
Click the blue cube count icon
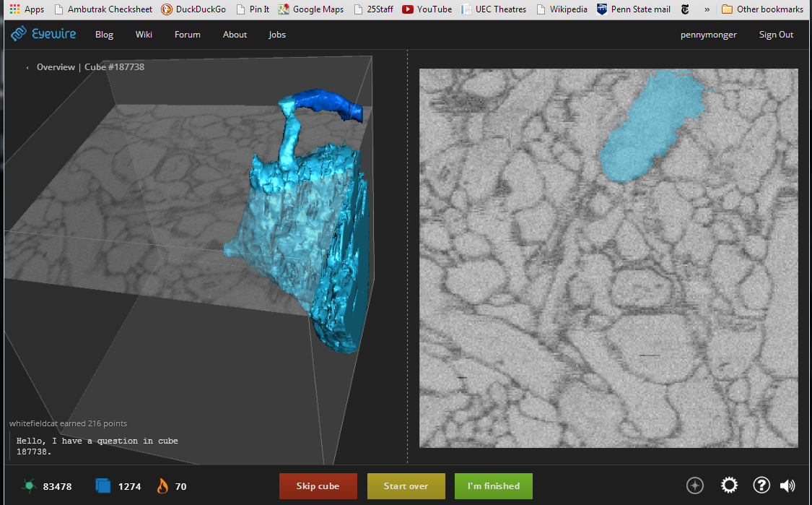pos(103,486)
